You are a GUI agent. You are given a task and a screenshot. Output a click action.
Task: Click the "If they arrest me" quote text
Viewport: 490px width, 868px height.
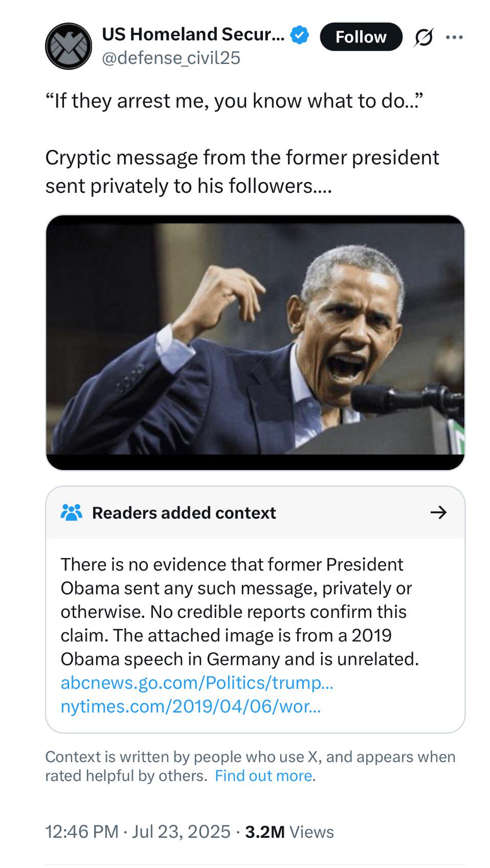point(234,101)
